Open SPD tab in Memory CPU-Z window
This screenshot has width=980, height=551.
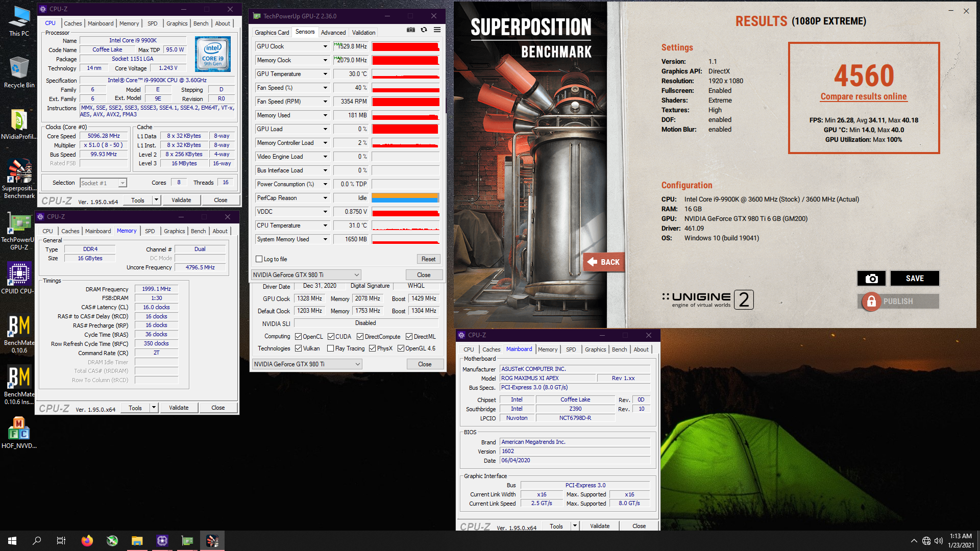click(150, 231)
